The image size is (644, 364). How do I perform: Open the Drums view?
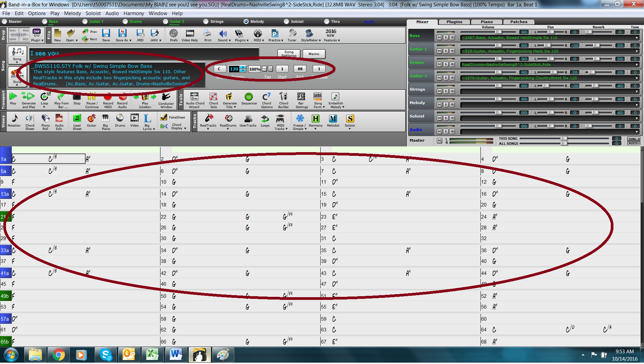[x=120, y=121]
